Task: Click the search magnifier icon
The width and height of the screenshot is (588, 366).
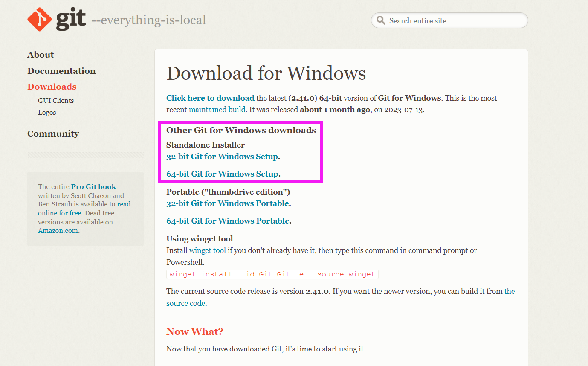Action: point(381,20)
